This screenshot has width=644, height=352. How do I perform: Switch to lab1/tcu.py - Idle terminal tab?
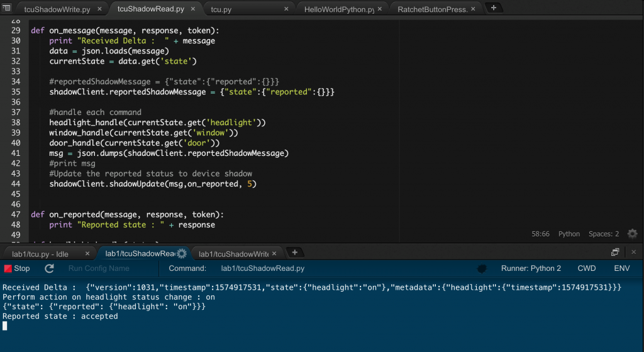point(40,254)
